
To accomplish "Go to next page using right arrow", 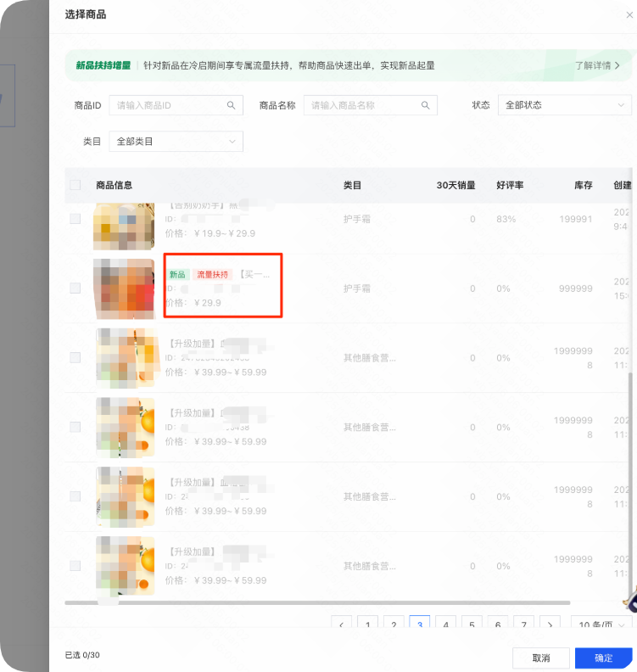I will click(x=550, y=625).
